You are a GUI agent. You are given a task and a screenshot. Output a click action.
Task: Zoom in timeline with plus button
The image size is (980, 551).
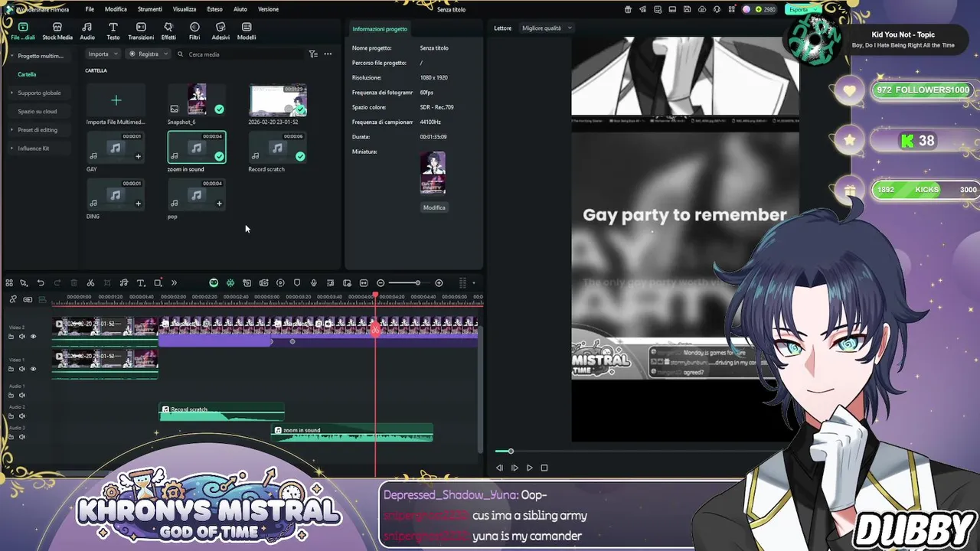click(439, 283)
